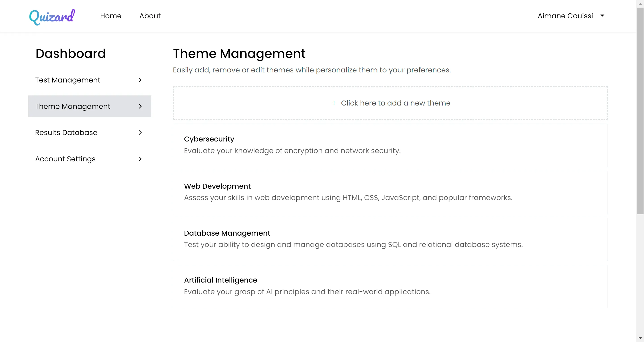Open the Web Development theme card
Image resolution: width=644 pixels, height=342 pixels.
[x=390, y=192]
